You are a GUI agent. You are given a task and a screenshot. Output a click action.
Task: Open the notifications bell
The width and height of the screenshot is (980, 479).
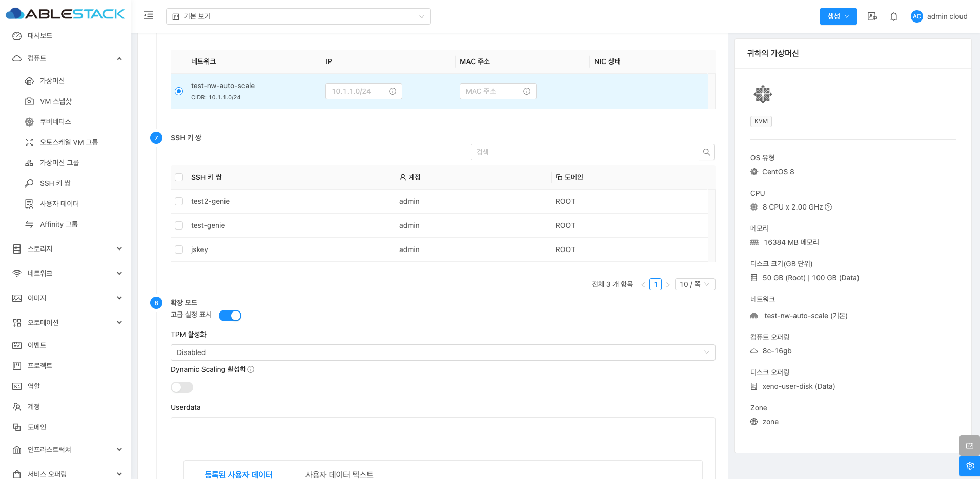[x=893, y=16]
